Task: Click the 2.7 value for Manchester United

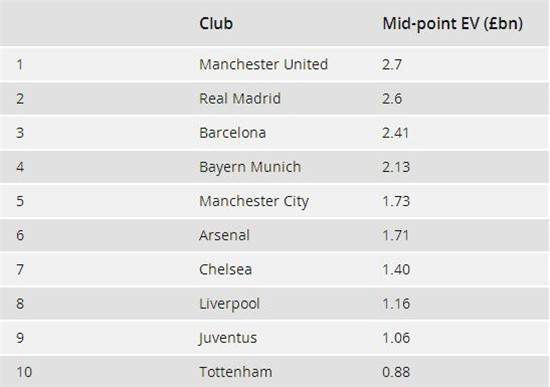Action: pyautogui.click(x=392, y=65)
